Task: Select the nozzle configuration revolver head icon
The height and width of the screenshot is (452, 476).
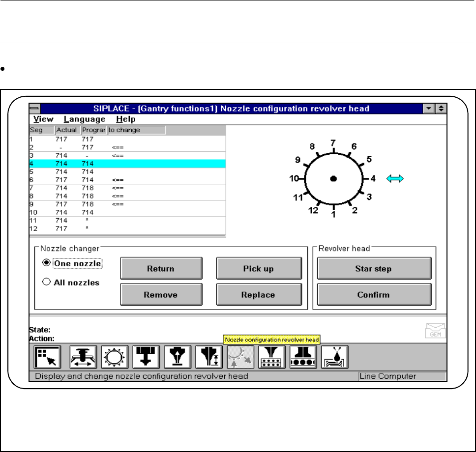Action: pos(240,357)
